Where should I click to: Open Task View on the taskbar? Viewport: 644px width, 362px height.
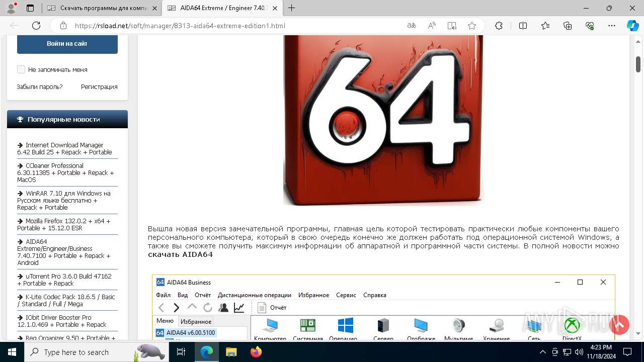click(x=181, y=352)
